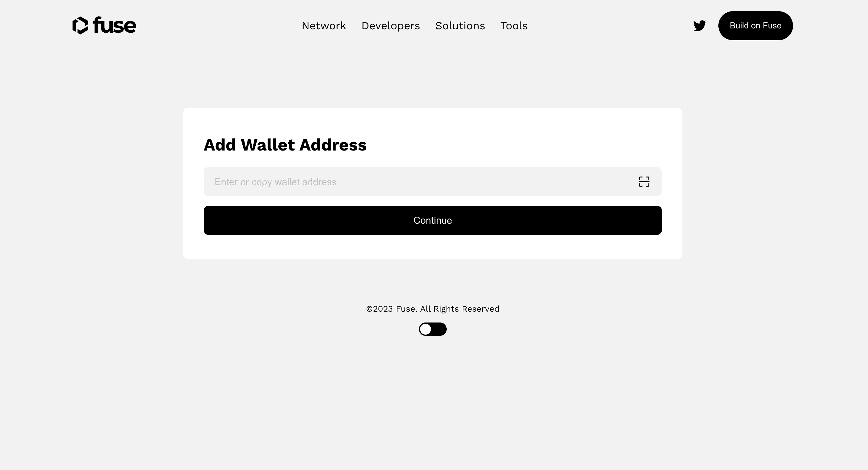
Task: Click the Build on Fuse button
Action: [755, 25]
